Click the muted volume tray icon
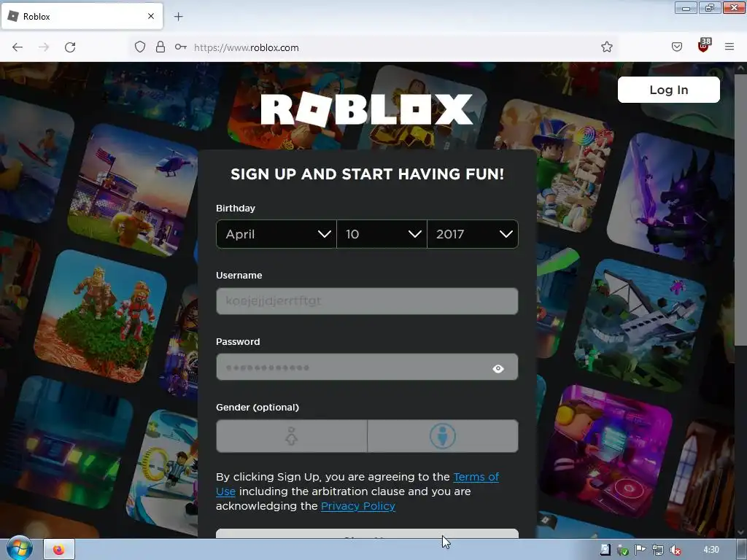 [675, 550]
